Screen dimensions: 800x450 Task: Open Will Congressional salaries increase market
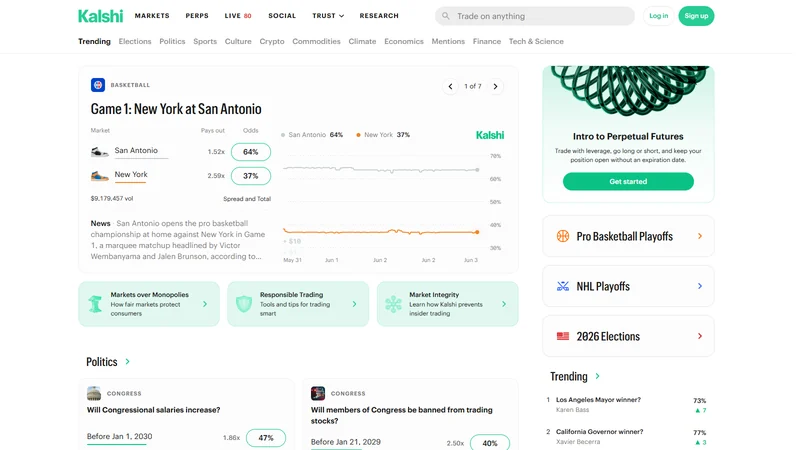coord(154,410)
